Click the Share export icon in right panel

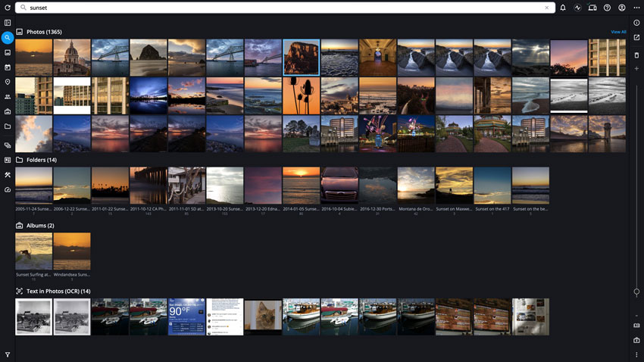click(x=636, y=37)
